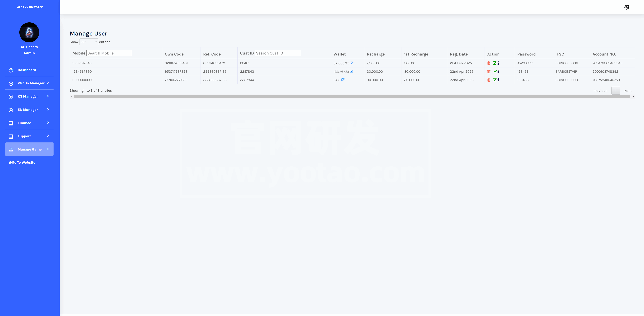Expand the Finance chevron
Screen dimensions: 644x316
48,122
